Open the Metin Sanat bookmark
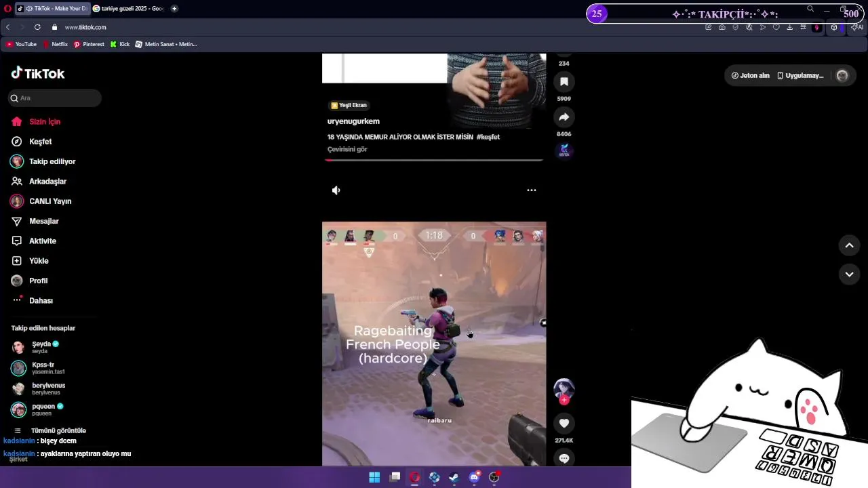The width and height of the screenshot is (868, 488). click(166, 44)
